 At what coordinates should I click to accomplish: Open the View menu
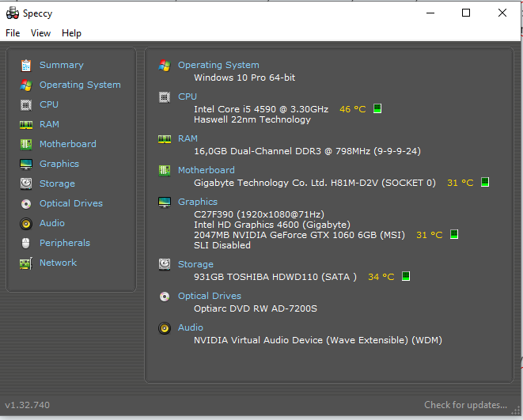click(x=40, y=33)
